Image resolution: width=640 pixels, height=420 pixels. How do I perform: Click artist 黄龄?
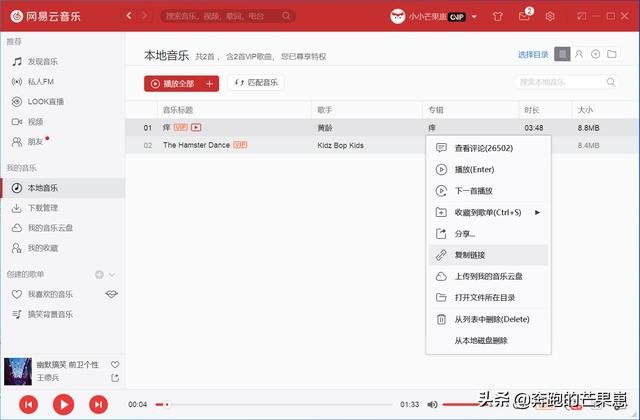(x=325, y=128)
